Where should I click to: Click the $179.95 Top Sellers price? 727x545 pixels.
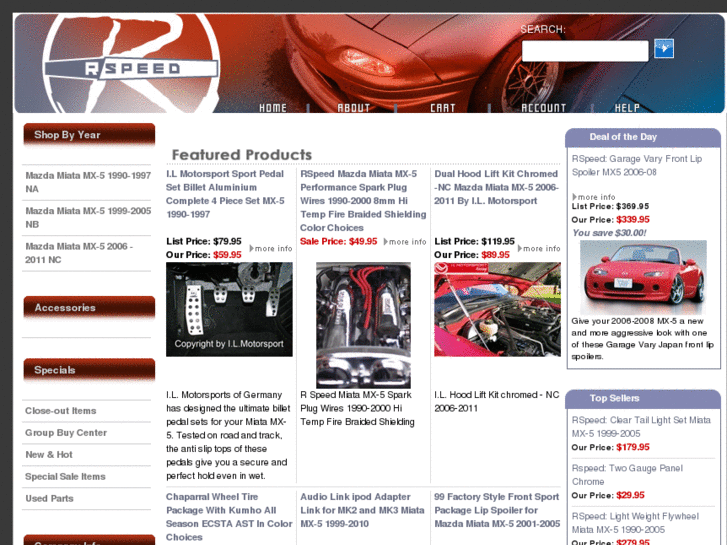(633, 447)
